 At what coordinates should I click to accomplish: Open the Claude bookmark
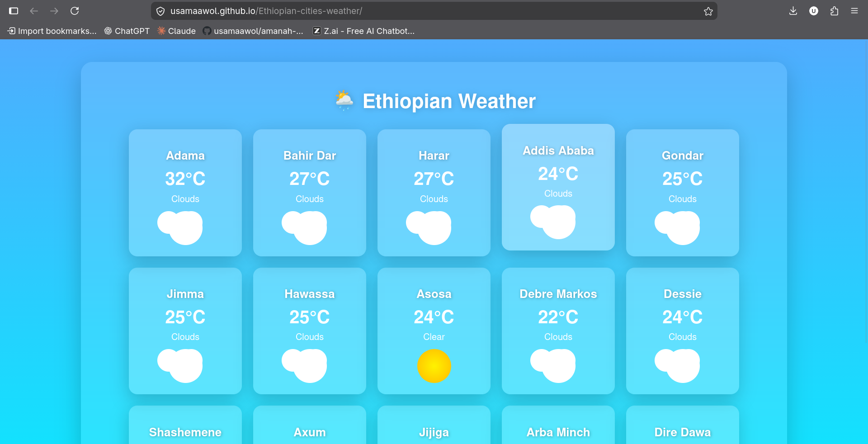click(x=176, y=31)
